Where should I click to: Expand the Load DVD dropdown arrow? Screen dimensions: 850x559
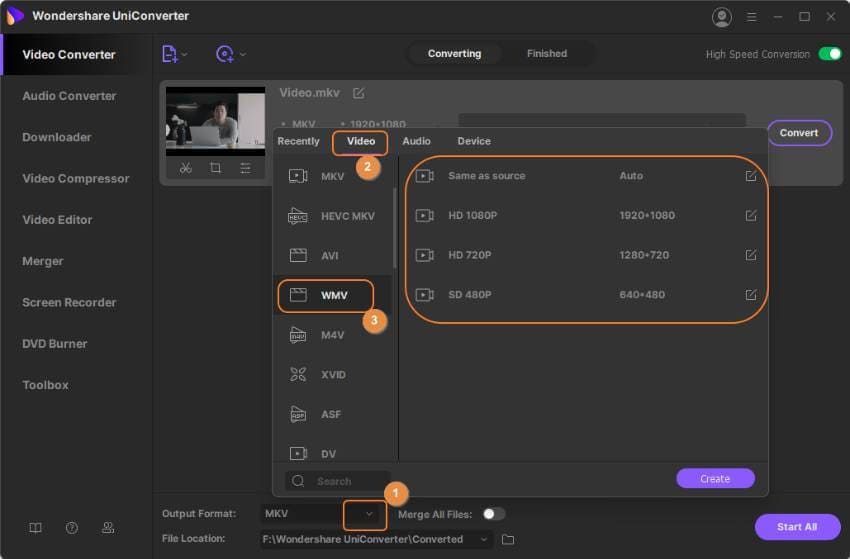(x=243, y=54)
